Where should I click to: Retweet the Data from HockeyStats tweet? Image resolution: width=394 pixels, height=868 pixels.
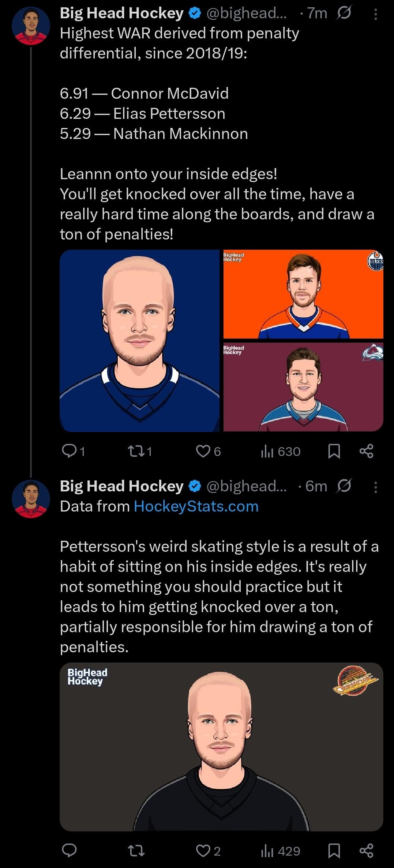pyautogui.click(x=136, y=851)
